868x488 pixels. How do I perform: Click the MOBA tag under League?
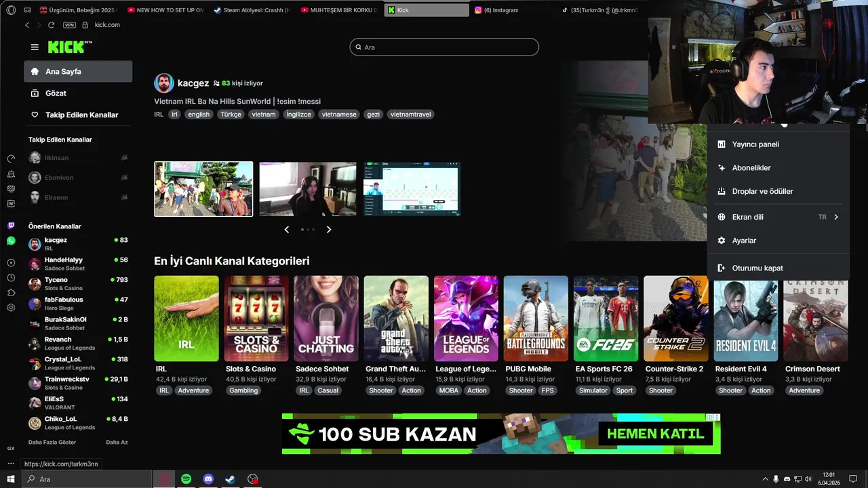448,390
